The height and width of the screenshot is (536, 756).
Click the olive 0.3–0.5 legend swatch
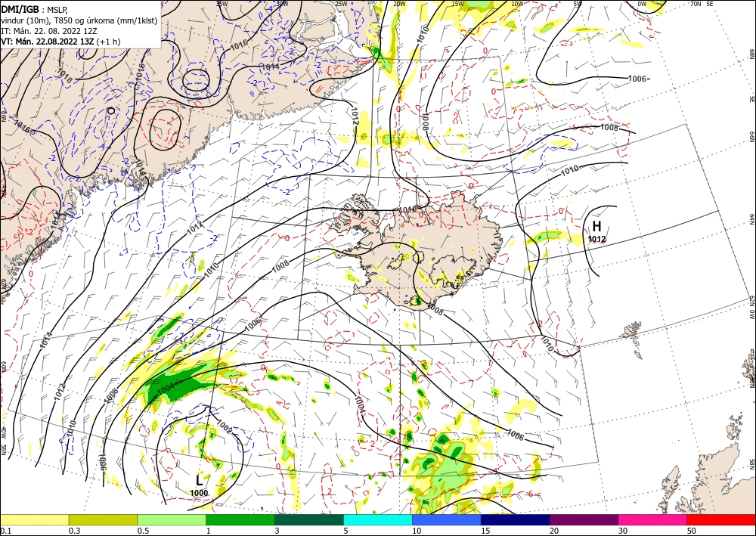pyautogui.click(x=103, y=519)
